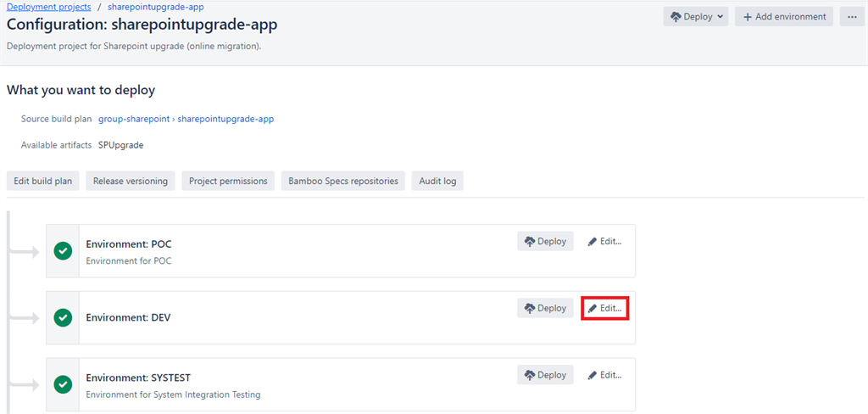Click the green check status icon for SYSTEST
The height and width of the screenshot is (414, 868).
click(63, 384)
